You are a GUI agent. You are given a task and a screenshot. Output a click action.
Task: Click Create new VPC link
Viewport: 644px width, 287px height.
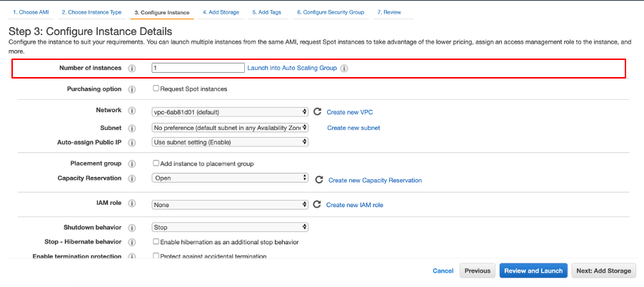pyautogui.click(x=350, y=112)
